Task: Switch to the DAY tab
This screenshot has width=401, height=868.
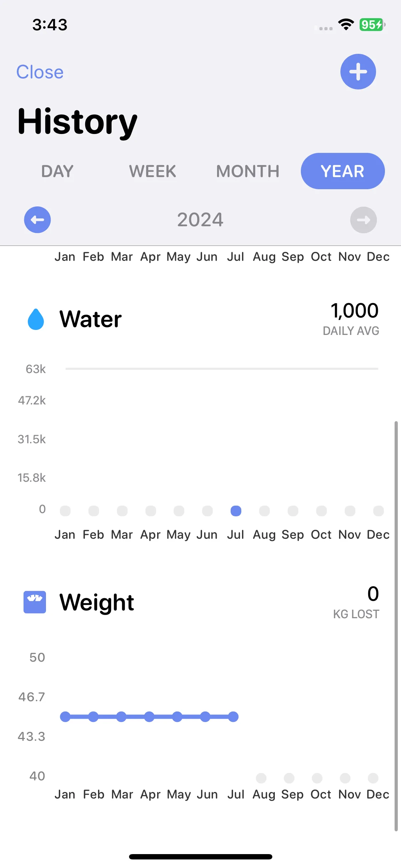Action: [57, 171]
